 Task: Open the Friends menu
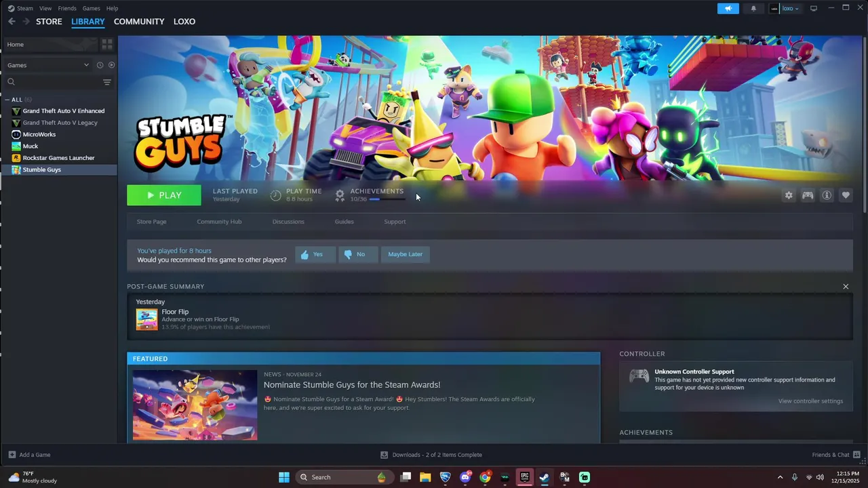click(67, 8)
